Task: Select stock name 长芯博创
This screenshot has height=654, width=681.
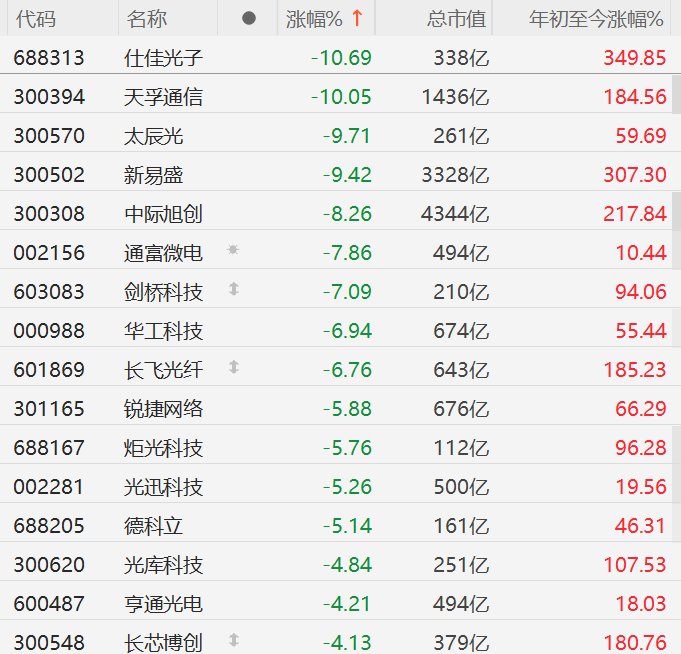Action: [163, 643]
